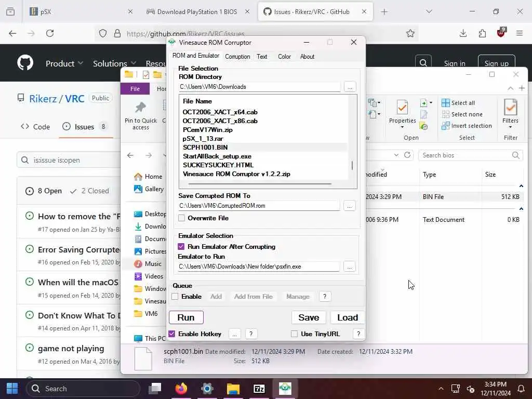Image resolution: width=532 pixels, height=399 pixels.
Task: Click the file list vertical scrollbar thumb
Action: click(352, 166)
